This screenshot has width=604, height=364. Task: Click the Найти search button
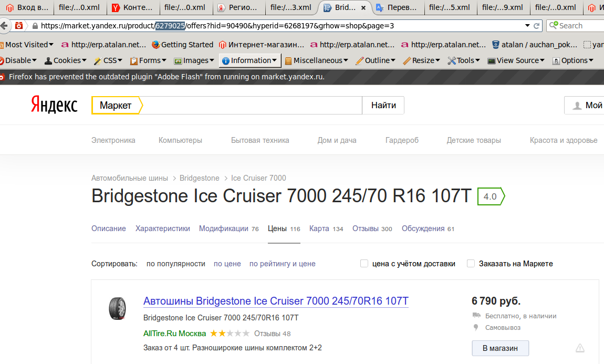383,105
